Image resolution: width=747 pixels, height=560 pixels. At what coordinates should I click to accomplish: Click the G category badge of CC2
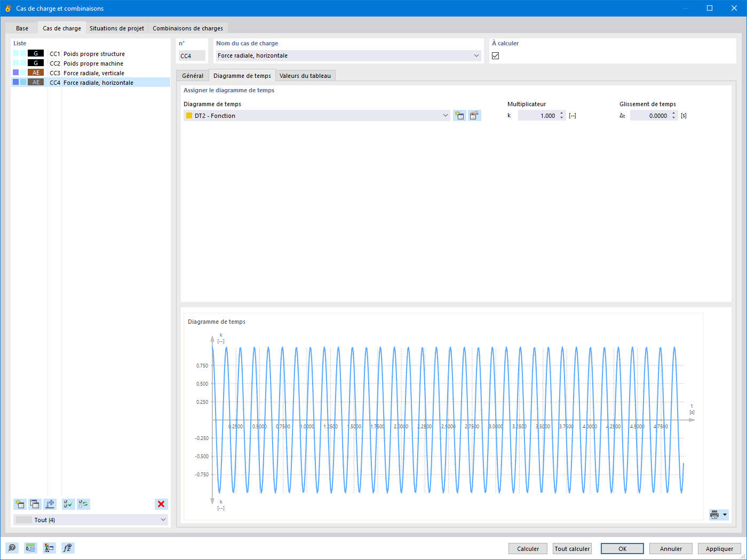click(36, 63)
